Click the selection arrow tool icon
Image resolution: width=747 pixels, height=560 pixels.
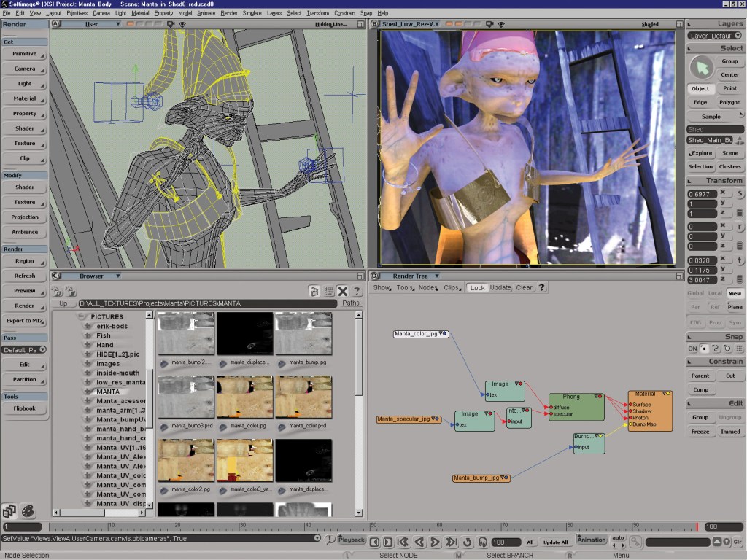701,68
